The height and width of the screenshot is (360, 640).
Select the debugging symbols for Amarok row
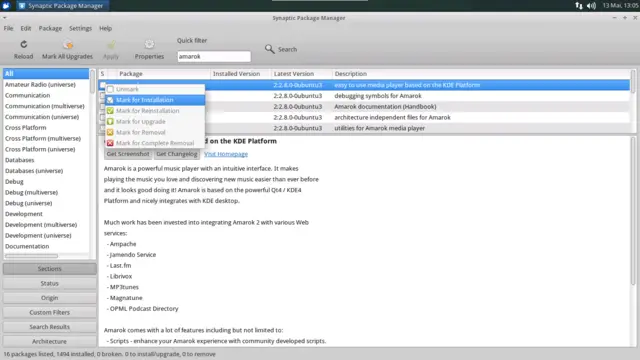[x=364, y=96]
